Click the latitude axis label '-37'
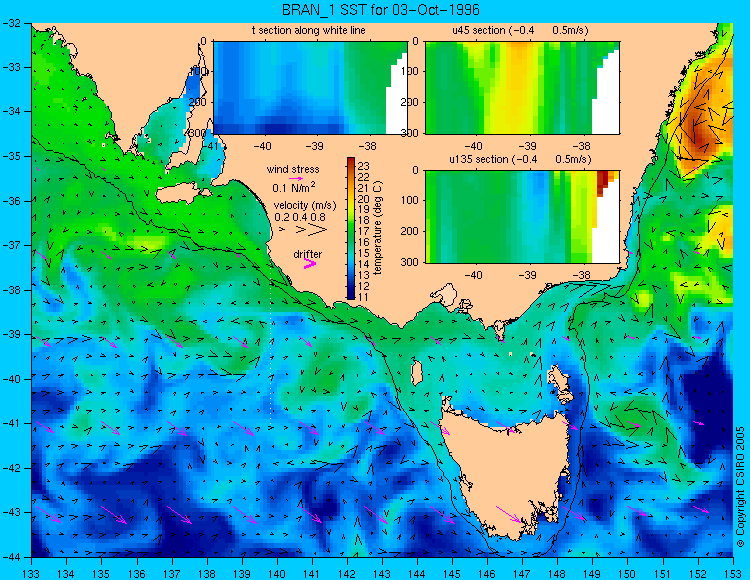This screenshot has height=580, width=750. (x=11, y=245)
